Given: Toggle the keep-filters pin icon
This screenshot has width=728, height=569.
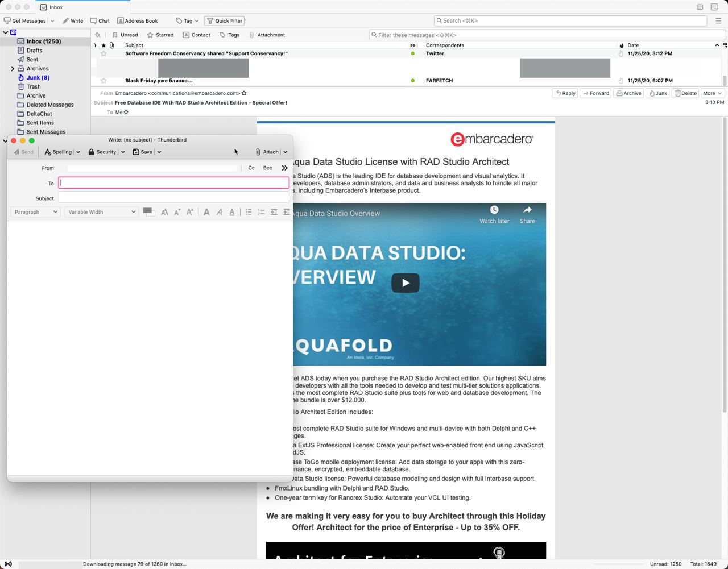Looking at the screenshot, I should pyautogui.click(x=98, y=35).
